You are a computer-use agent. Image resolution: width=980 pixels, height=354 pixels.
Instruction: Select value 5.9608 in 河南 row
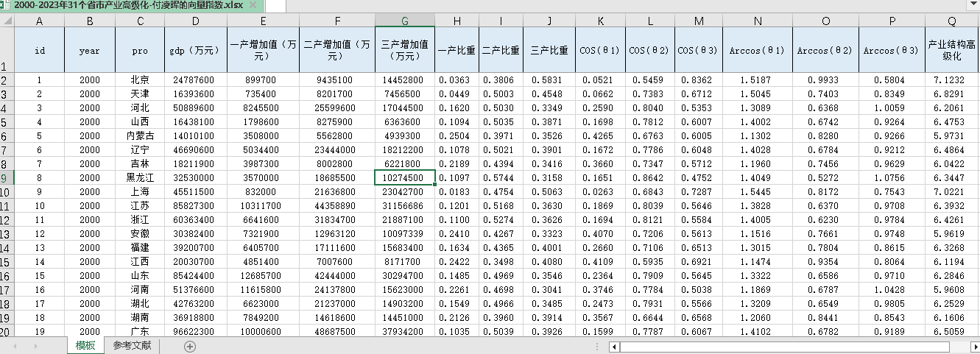pyautogui.click(x=952, y=289)
